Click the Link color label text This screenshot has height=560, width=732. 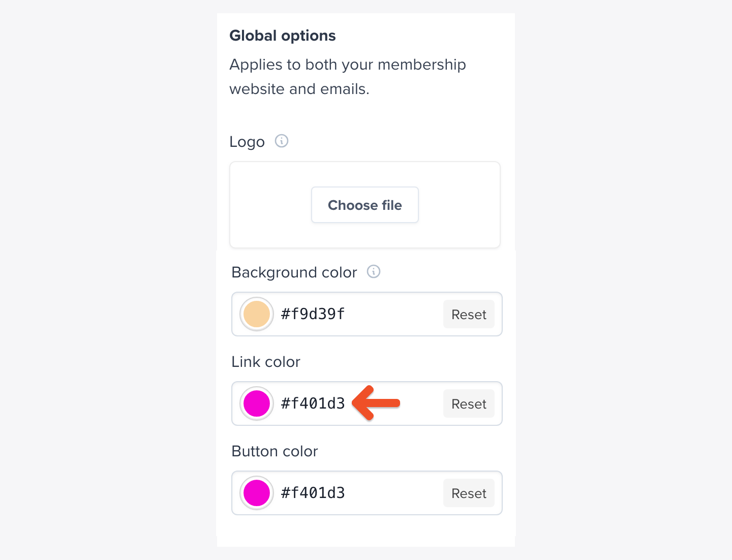[x=266, y=362]
